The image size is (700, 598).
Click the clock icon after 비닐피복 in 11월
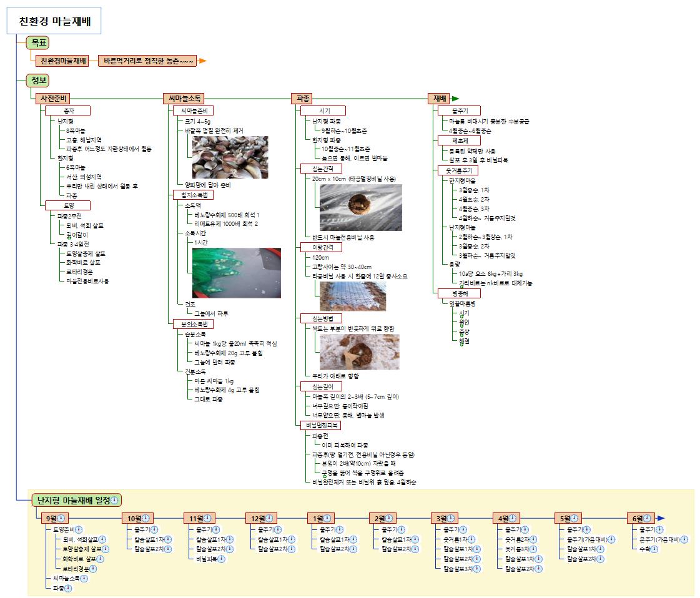pos(221,559)
